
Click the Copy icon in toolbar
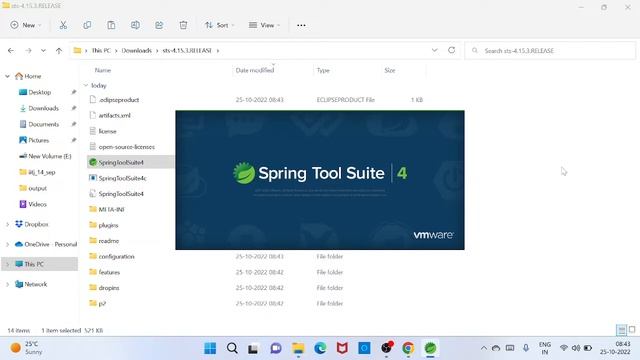point(87,25)
